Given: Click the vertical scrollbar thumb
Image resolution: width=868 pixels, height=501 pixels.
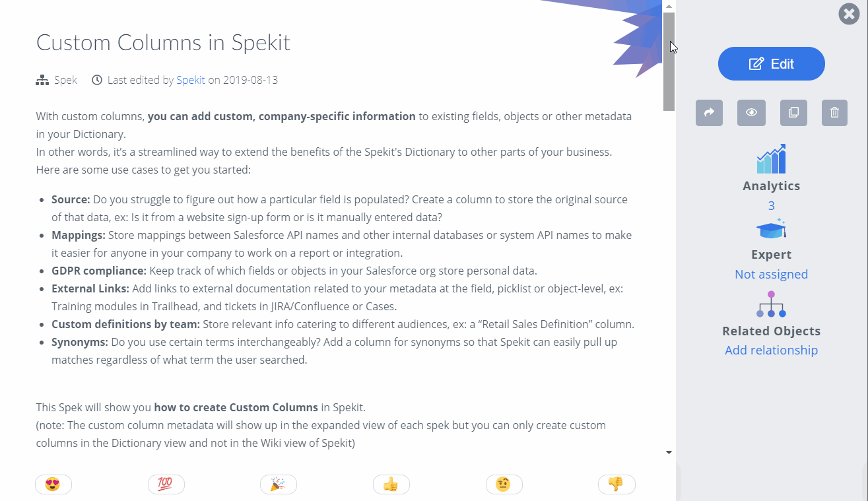Looking at the screenshot, I should [669, 61].
